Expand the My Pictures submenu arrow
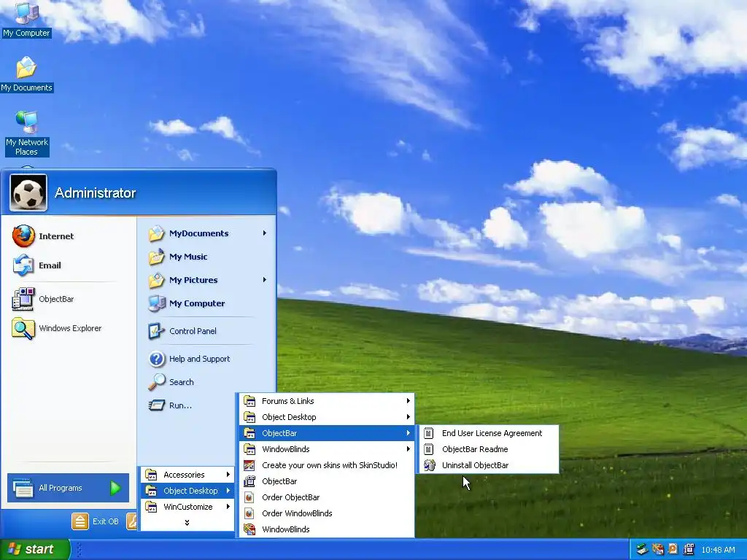747x560 pixels. tap(264, 279)
